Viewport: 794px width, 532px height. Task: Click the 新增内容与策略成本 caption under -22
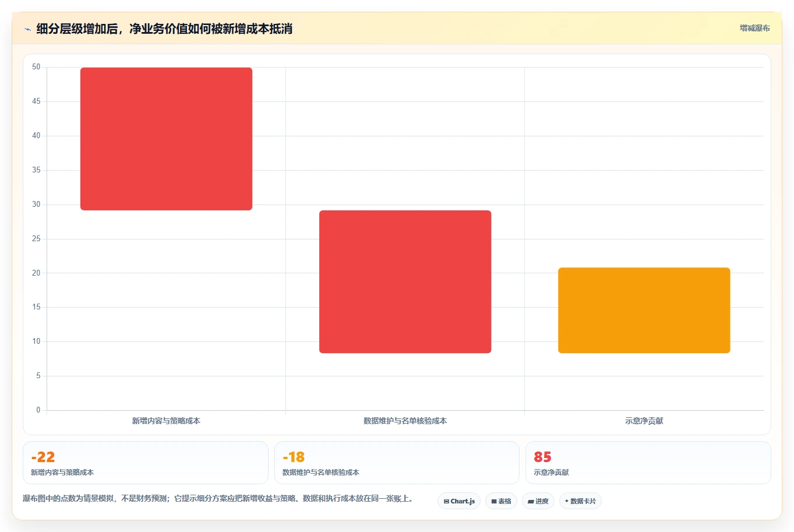click(62, 473)
